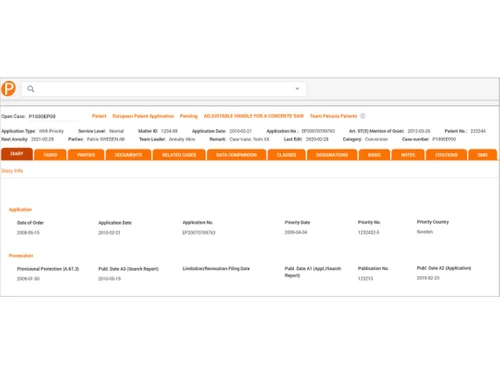Click Last Edit date value

317,139
